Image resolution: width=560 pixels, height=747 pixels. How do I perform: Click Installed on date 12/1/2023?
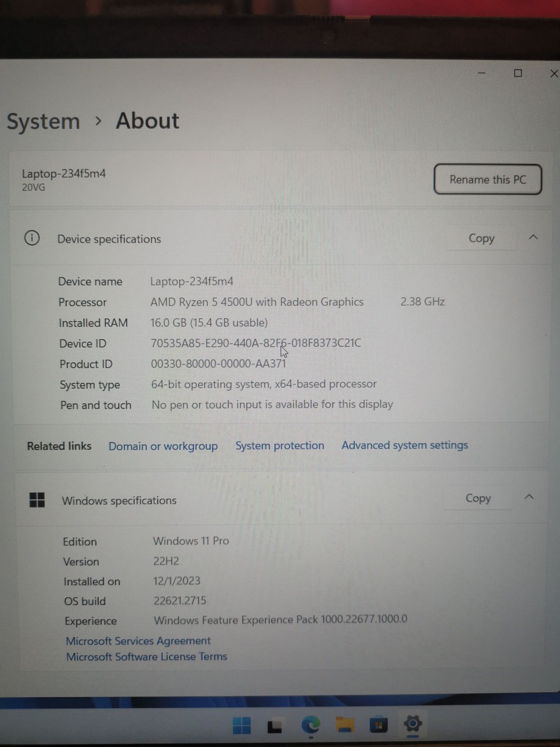(176, 581)
